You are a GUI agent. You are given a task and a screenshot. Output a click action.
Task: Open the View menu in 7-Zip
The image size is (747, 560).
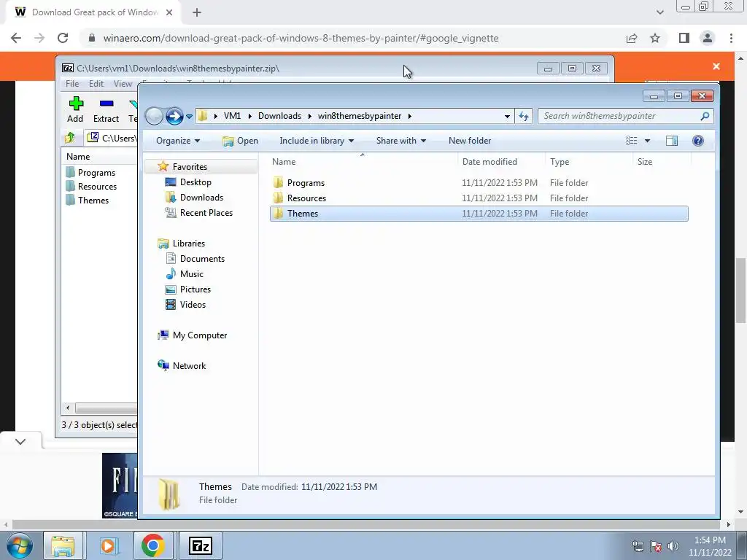(x=123, y=84)
